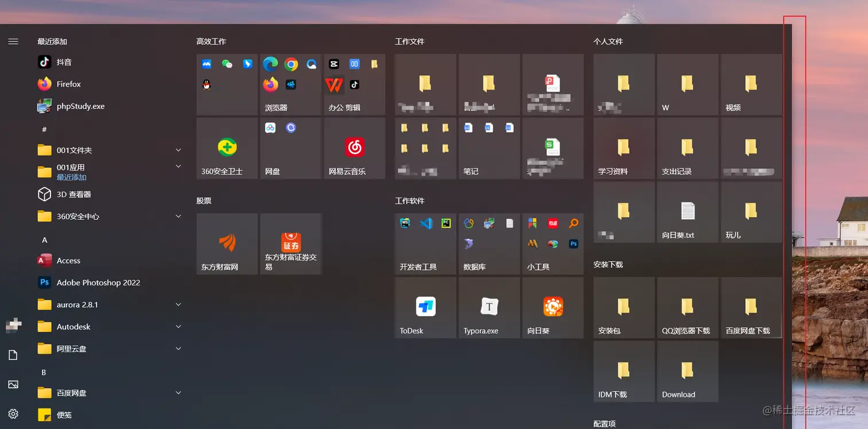The width and height of the screenshot is (868, 429).
Task: Open the 数据库 tile folder
Action: click(490, 244)
